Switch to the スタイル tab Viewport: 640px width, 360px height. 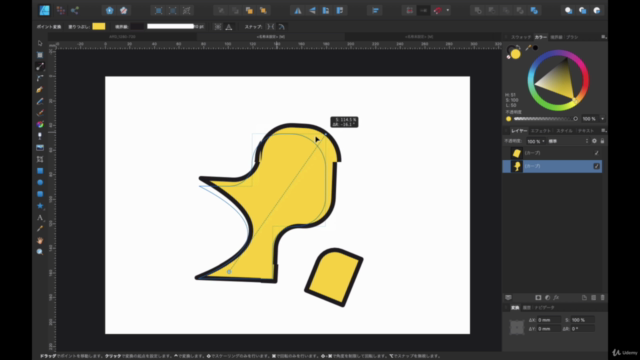click(564, 131)
